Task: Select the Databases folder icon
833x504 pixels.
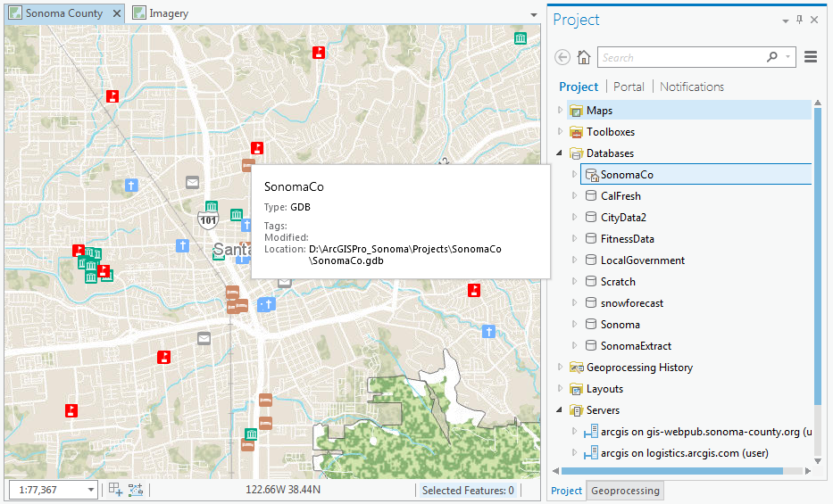Action: click(576, 153)
